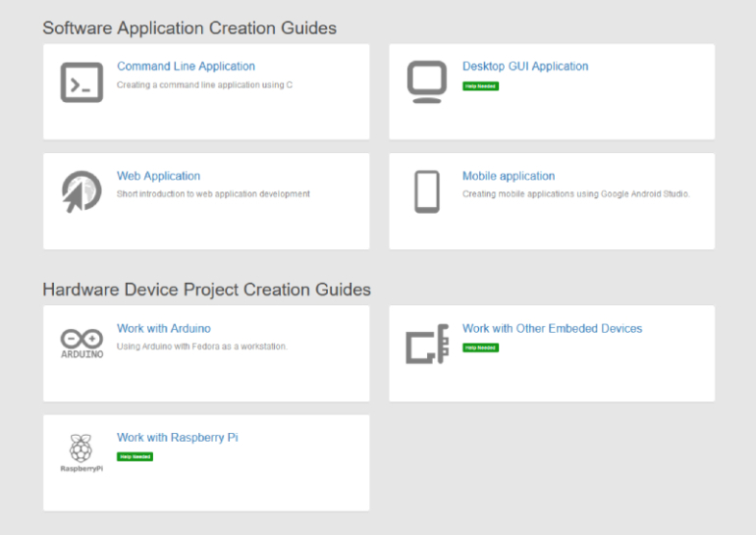The width and height of the screenshot is (756, 535).
Task: Open the Command Line Application guide link
Action: click(x=186, y=67)
